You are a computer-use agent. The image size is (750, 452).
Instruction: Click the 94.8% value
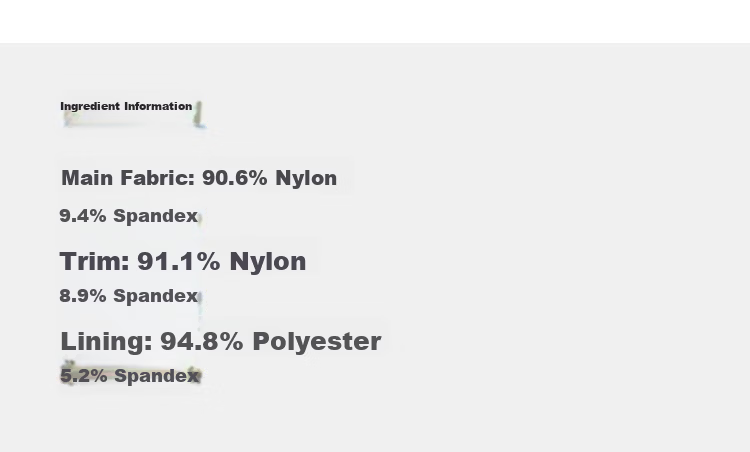pos(202,342)
